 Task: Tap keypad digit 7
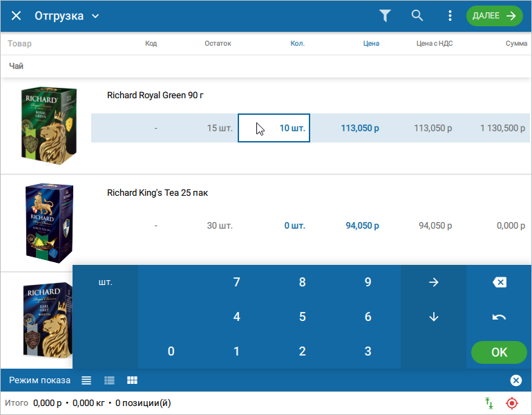236,282
